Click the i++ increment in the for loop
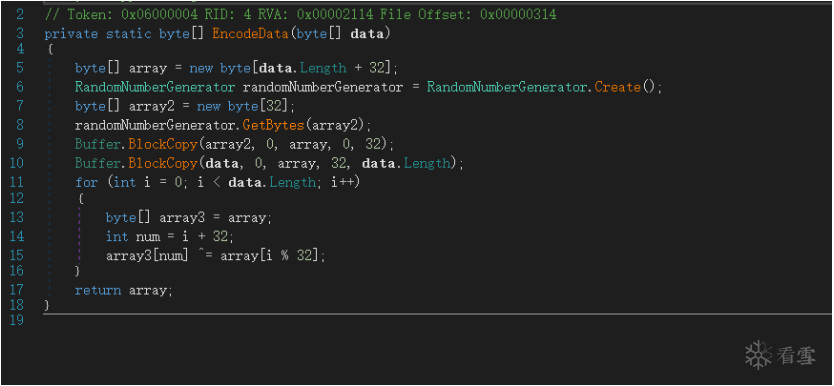The width and height of the screenshot is (834, 386). (342, 182)
